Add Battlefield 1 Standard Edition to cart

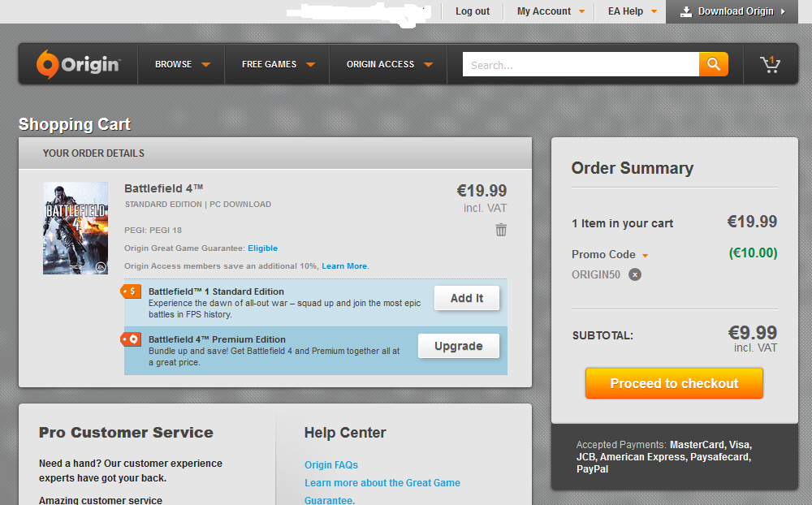[467, 298]
